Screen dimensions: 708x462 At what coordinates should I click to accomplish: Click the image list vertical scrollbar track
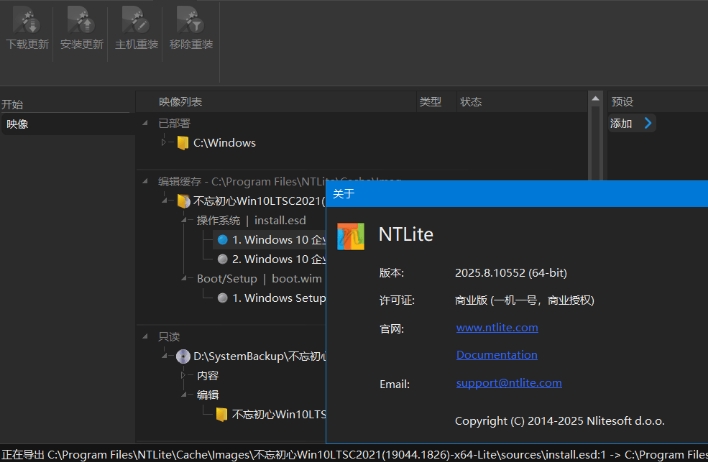click(x=595, y=142)
